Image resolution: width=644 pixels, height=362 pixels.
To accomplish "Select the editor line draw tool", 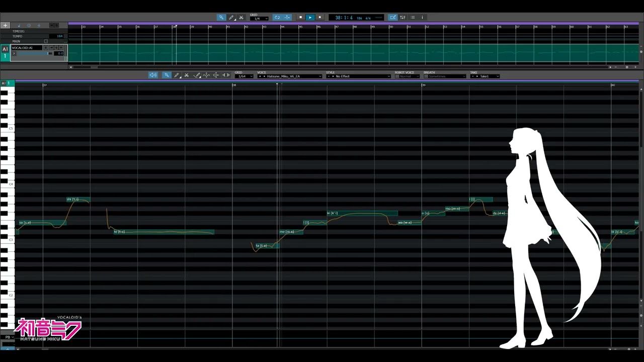I will [x=197, y=75].
